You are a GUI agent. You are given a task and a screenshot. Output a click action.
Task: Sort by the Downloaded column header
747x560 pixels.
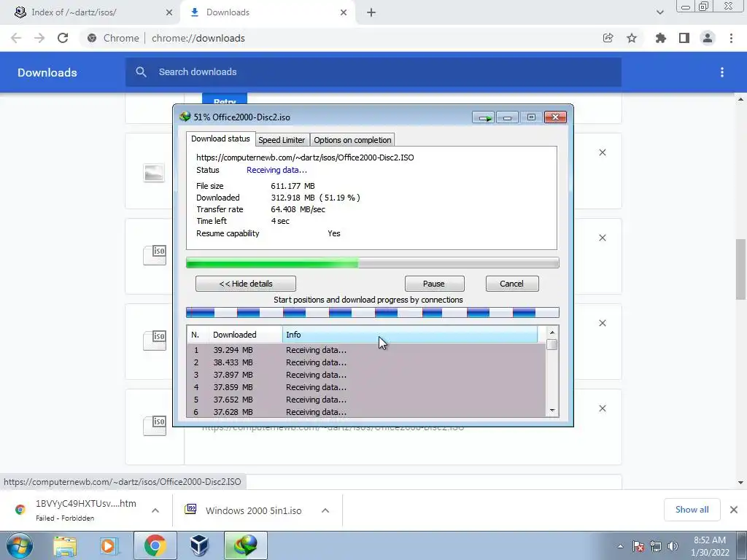[x=245, y=335]
